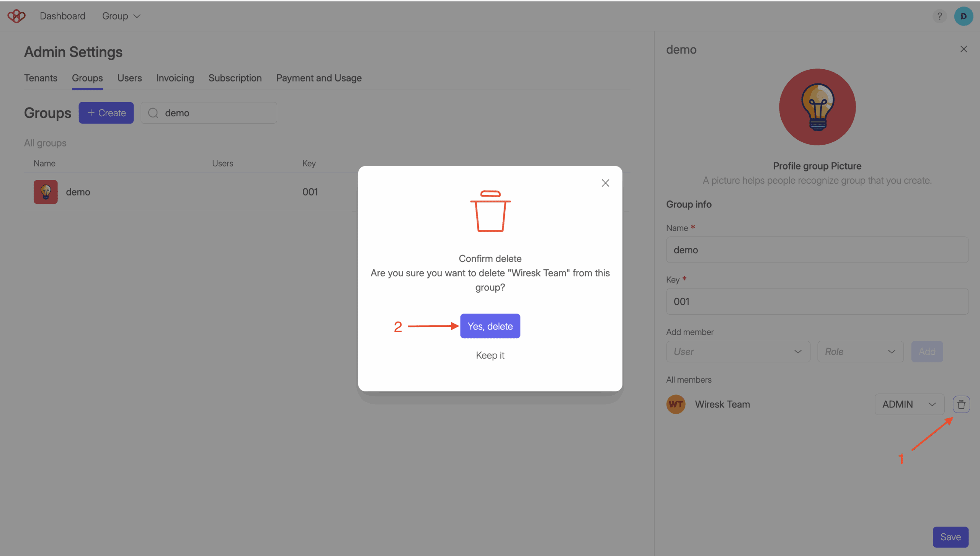Screen dimensions: 980x556
Task: Confirm with Yes, delete button
Action: [490, 326]
